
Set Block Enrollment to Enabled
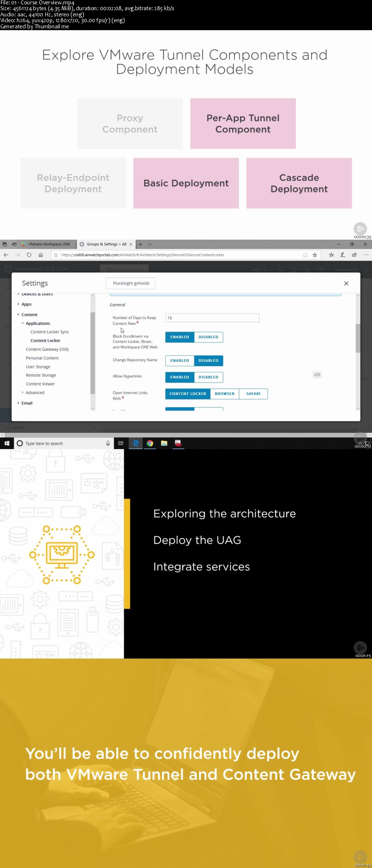179,337
